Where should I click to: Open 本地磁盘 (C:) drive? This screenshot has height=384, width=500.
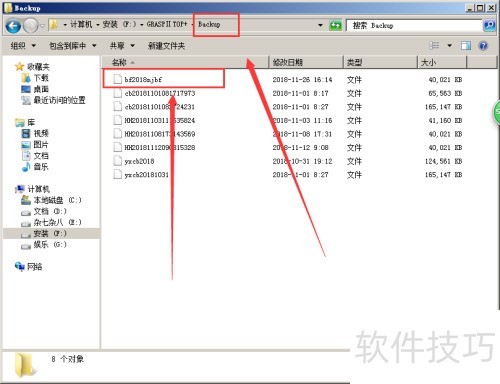click(57, 200)
